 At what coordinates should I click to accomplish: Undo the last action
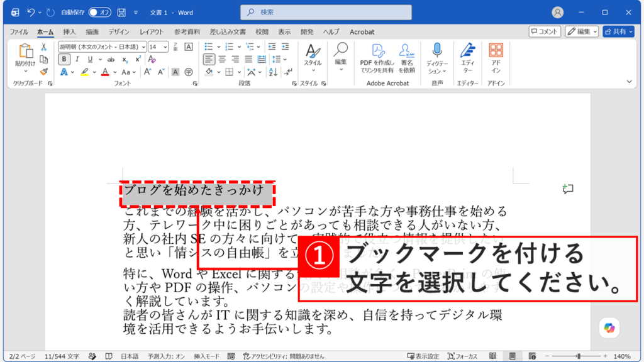pyautogui.click(x=31, y=13)
